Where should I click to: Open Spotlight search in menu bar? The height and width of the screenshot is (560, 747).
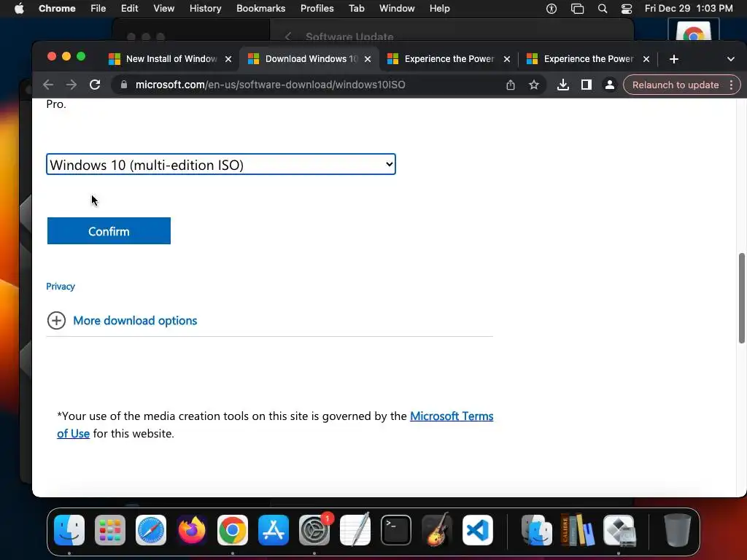(602, 9)
